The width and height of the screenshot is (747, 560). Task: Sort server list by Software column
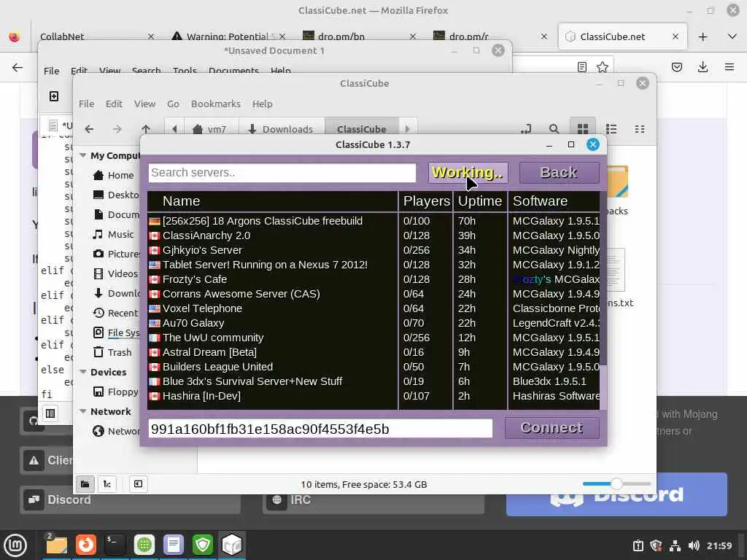pos(554,201)
